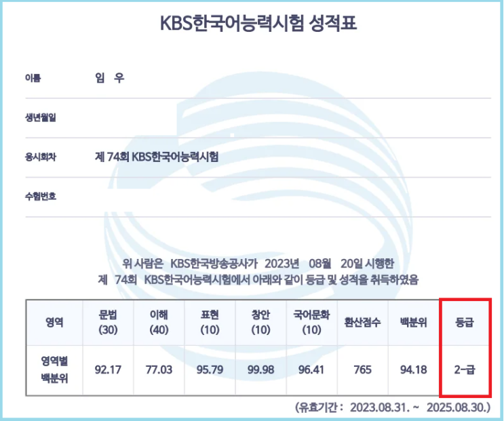Viewport: 504px width, 421px height.
Task: Select the 생년월일 label
Action: pos(41,117)
